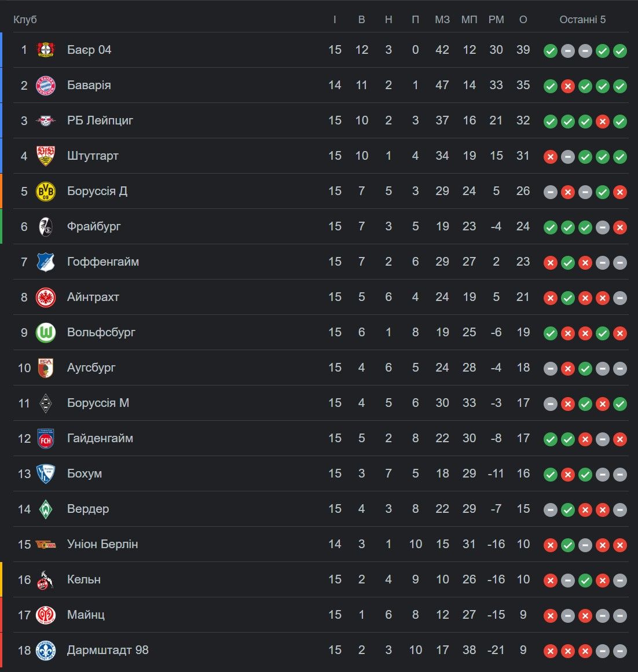Click the Werder Bremen diamond logo
Screen dimensions: 638x672
coord(46,509)
